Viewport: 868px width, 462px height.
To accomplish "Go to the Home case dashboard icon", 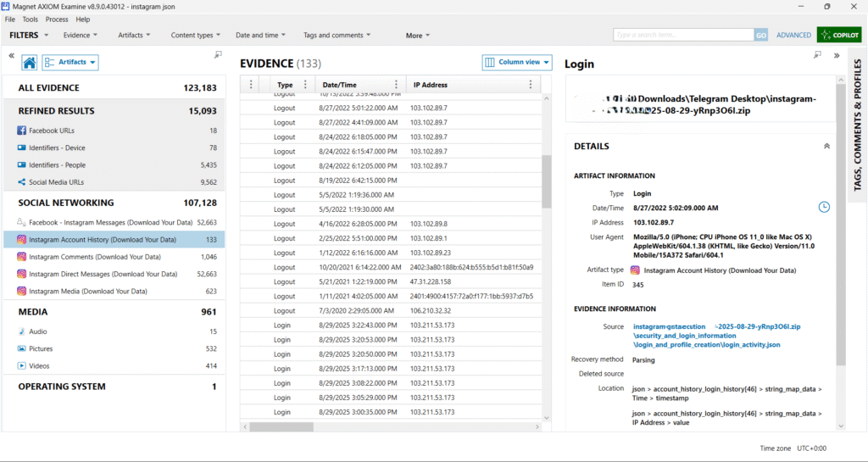I will click(x=30, y=63).
